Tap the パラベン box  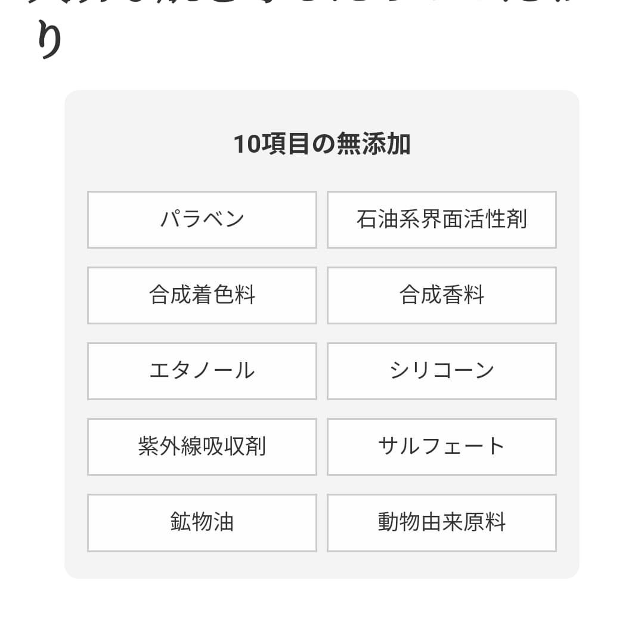point(202,219)
